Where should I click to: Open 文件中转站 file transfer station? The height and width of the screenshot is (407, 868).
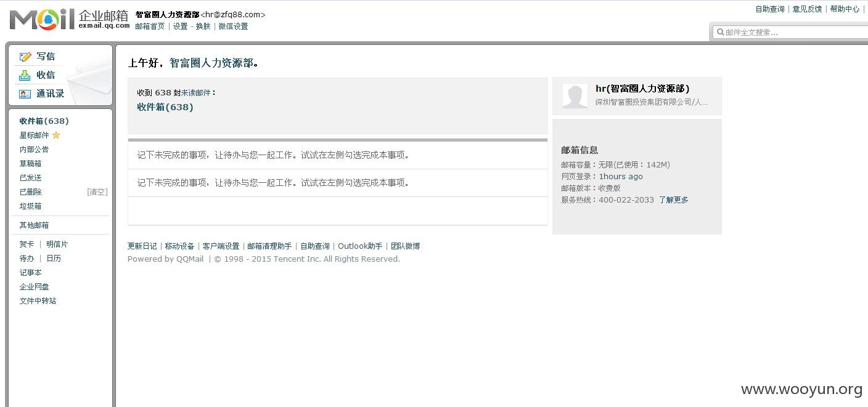coord(38,300)
